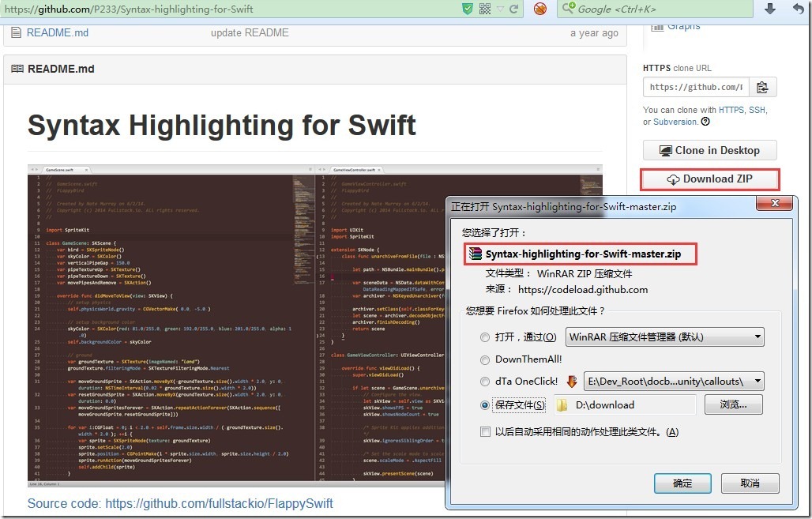The image size is (812, 519).
Task: Click the D:\download save path field
Action: pos(625,405)
